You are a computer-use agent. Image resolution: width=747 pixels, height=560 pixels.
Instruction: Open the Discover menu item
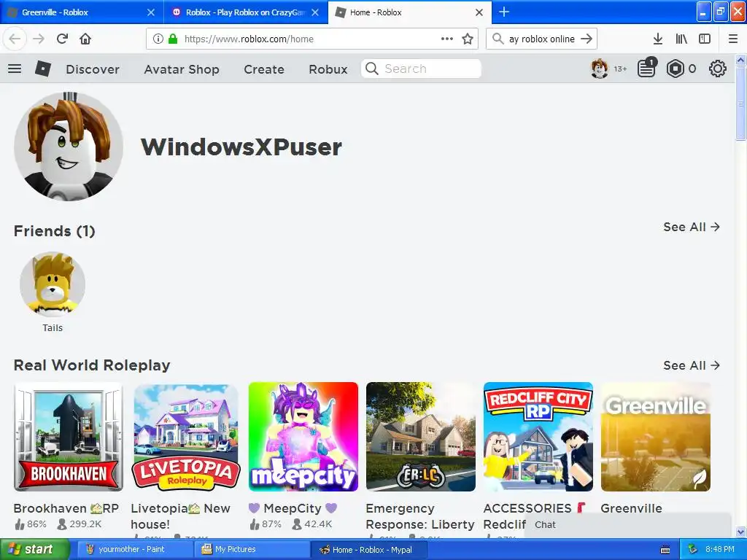tap(93, 69)
